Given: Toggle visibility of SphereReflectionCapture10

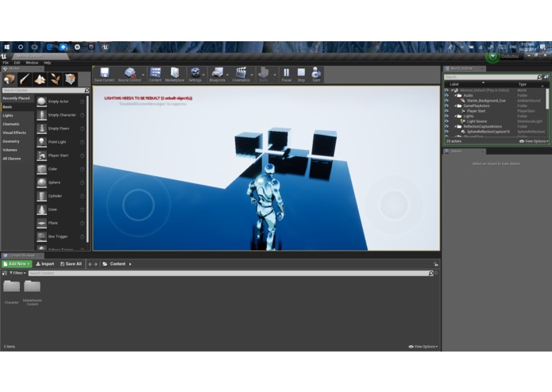Looking at the screenshot, I should coord(446,132).
